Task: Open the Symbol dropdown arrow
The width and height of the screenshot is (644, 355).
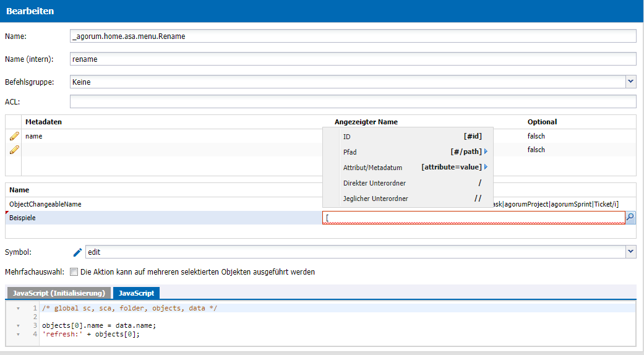Action: (631, 252)
